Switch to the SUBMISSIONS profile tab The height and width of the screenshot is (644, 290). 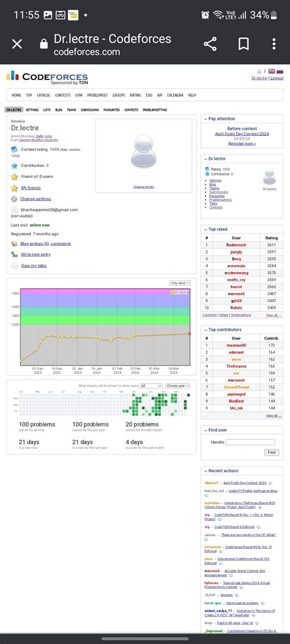pyautogui.click(x=89, y=110)
